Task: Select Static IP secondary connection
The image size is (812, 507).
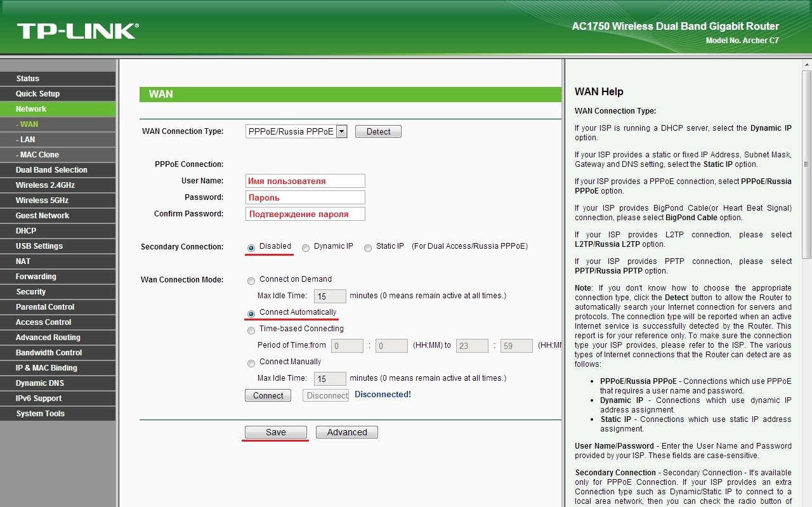Action: (x=368, y=247)
